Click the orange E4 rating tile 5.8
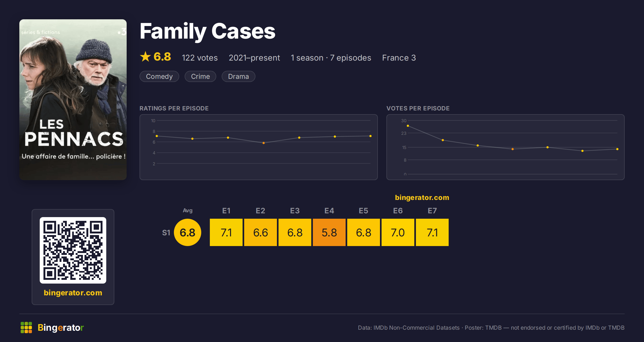 pyautogui.click(x=329, y=232)
